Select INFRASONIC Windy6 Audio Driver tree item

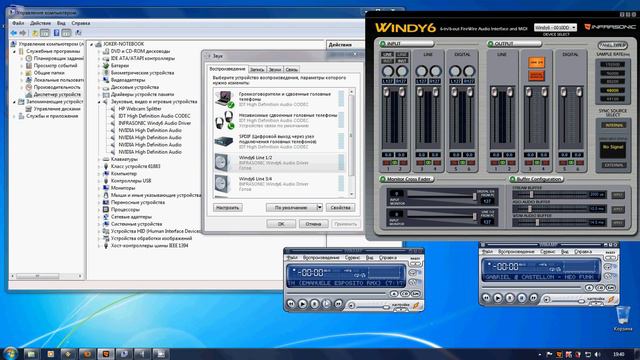point(154,123)
